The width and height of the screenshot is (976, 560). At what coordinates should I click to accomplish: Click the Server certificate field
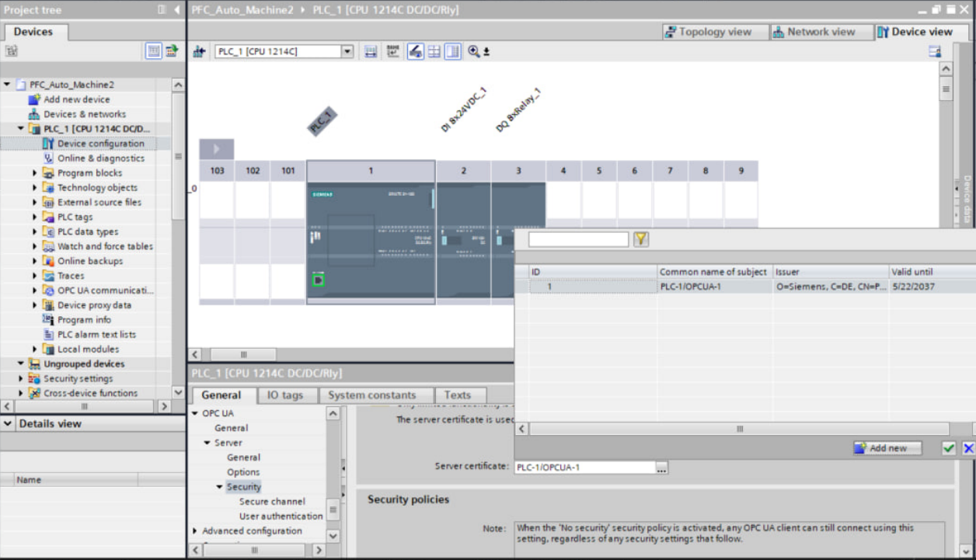[584, 468]
